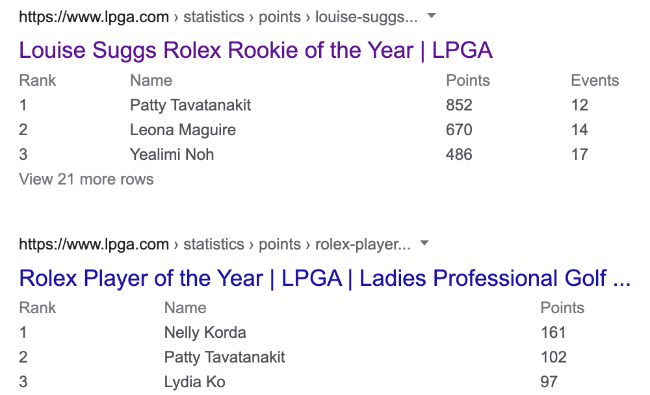Open Louise Suggs Rolex Rookie of the Year link
This screenshot has width=650, height=395.
256,51
